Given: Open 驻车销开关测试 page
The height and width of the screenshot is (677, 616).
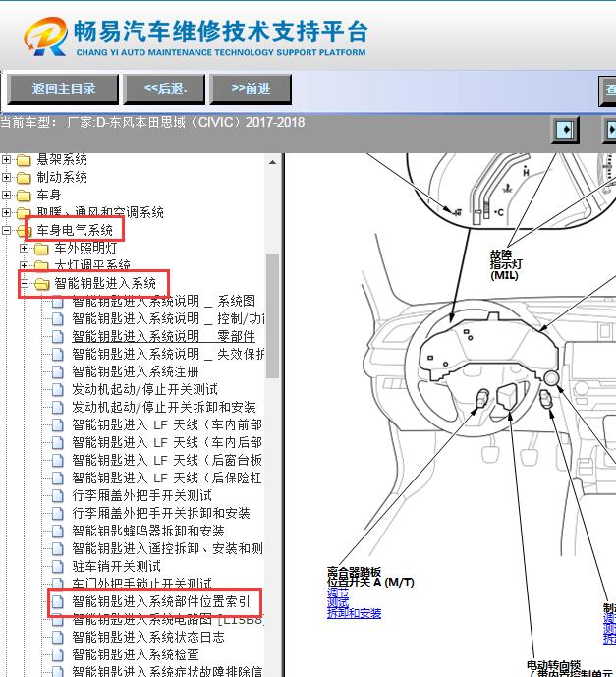Looking at the screenshot, I should [116, 567].
